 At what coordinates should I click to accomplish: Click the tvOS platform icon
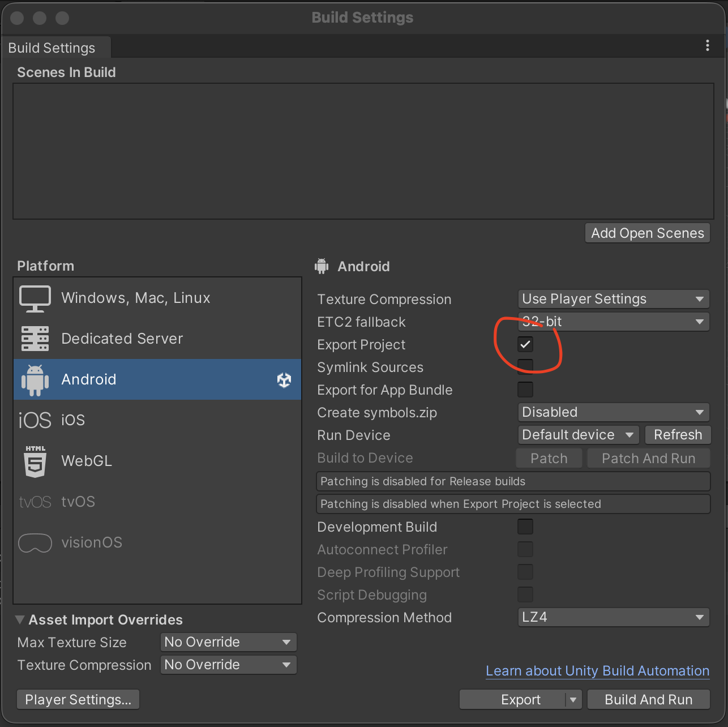click(x=35, y=502)
